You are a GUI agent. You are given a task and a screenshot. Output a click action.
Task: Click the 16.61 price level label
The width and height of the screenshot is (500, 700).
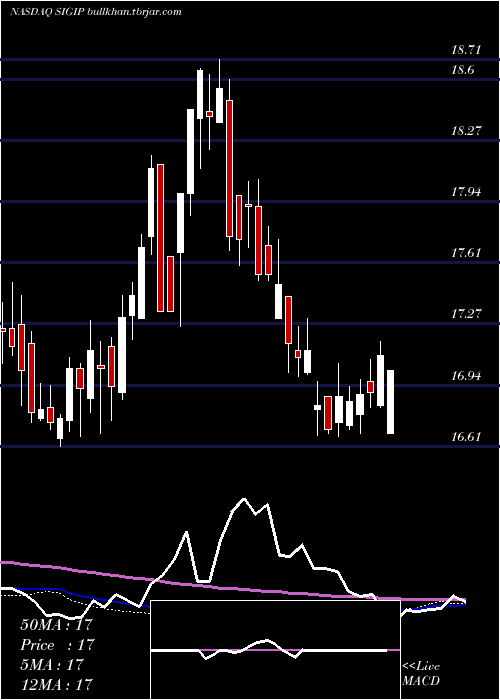466,436
